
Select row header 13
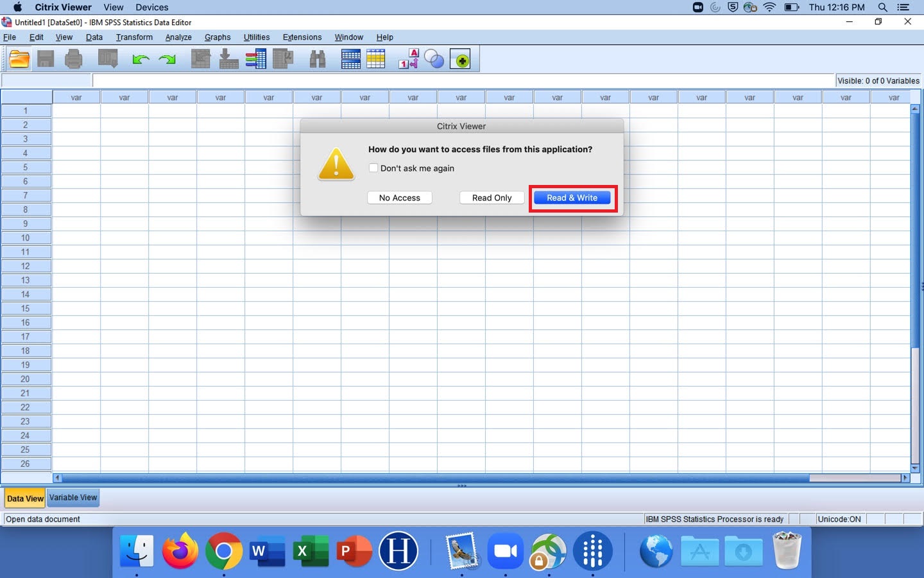click(x=26, y=280)
